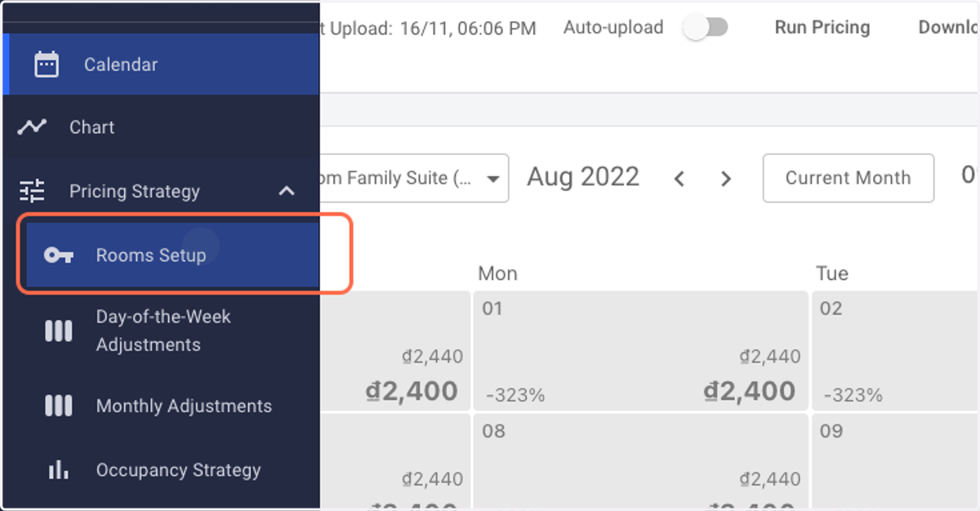
Task: Open Monthly Adjustments
Action: (x=172, y=406)
